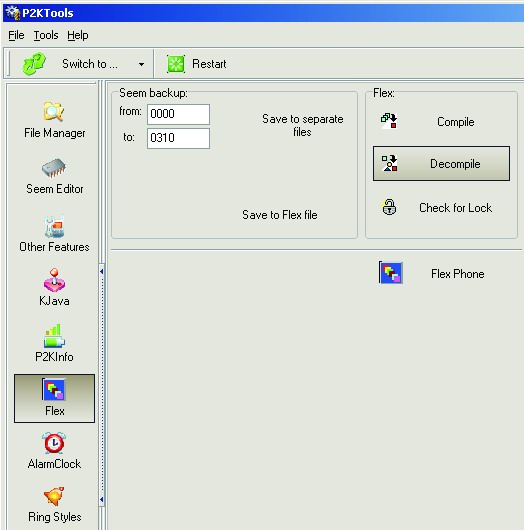The width and height of the screenshot is (524, 530).
Task: Collapse the sidebar using splitter arrow
Action: [x=101, y=271]
